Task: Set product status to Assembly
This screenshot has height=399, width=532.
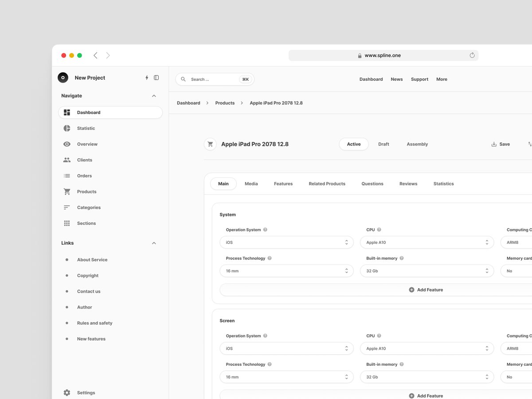Action: point(417,144)
